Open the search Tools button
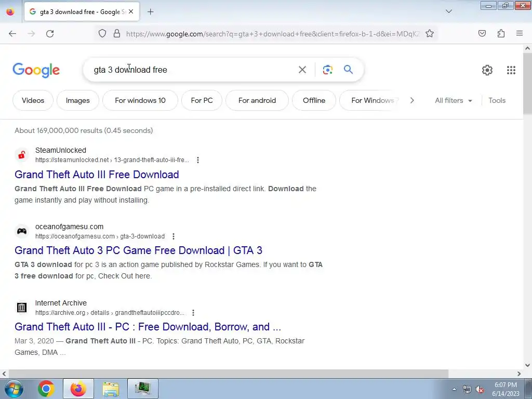This screenshot has height=399, width=532. (497, 100)
